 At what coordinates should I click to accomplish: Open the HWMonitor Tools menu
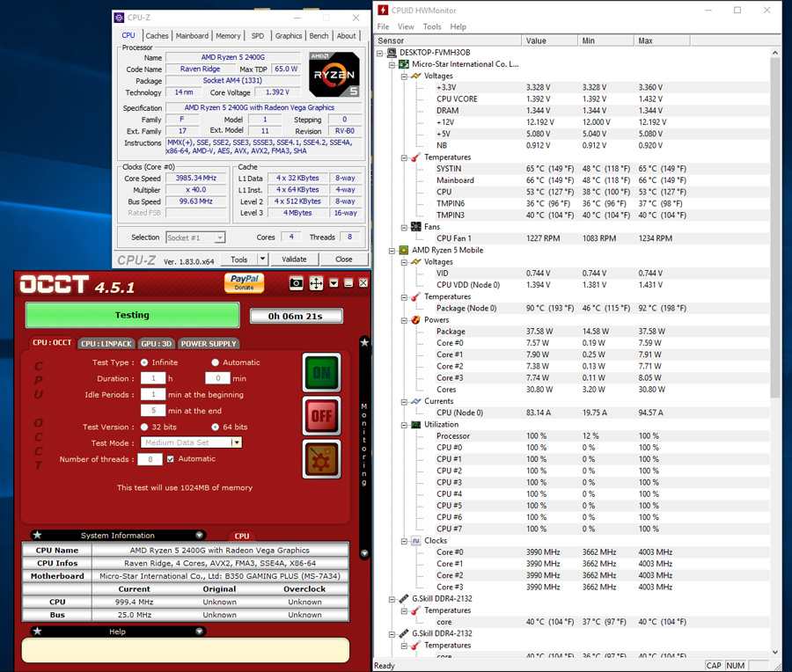[x=431, y=27]
